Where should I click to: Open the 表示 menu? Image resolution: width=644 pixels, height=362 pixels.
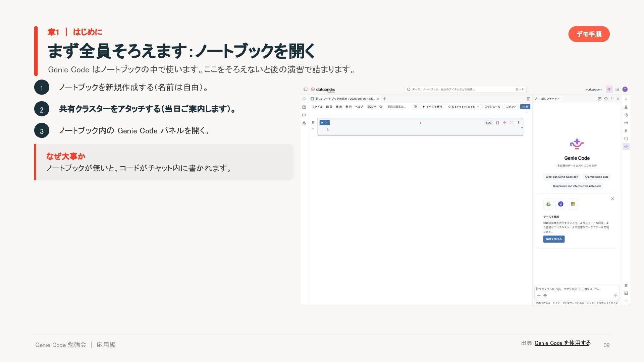click(x=339, y=107)
